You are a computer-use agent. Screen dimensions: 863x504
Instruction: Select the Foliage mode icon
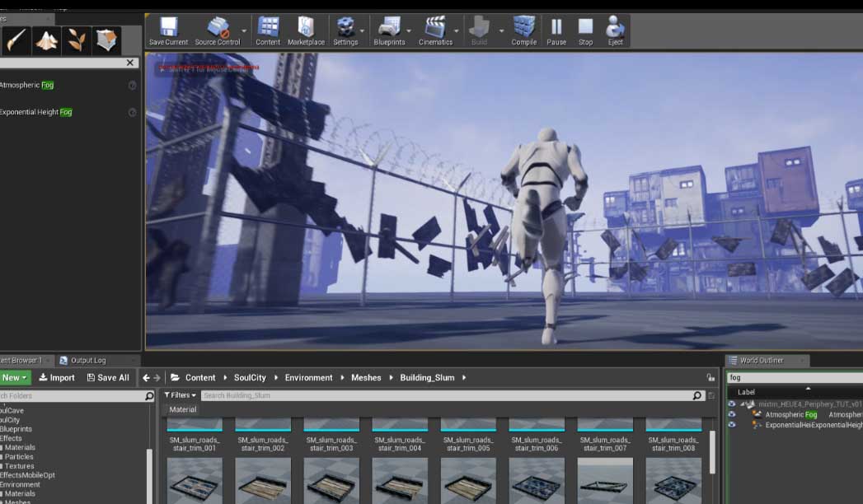(77, 40)
